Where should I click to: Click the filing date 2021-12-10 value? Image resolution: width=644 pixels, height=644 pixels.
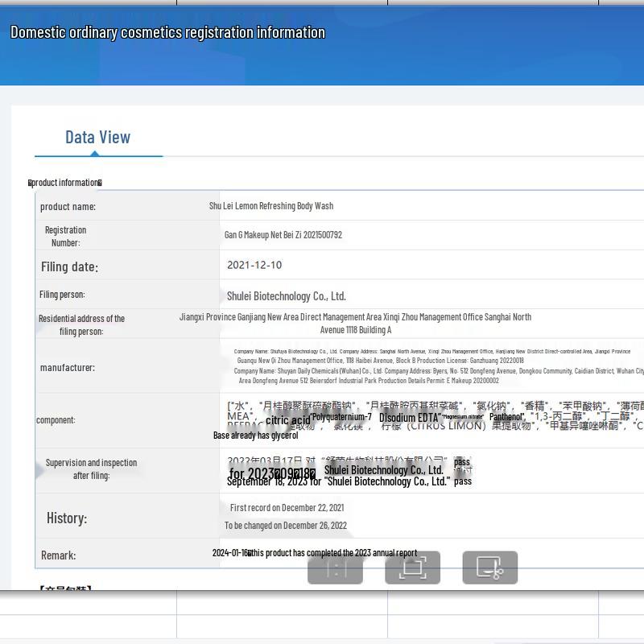tap(254, 265)
